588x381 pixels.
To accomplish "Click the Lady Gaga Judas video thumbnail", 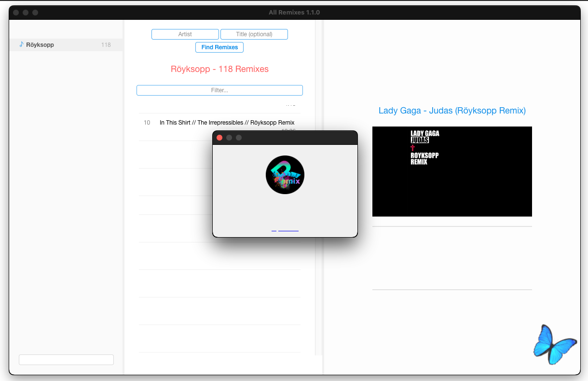I will point(452,171).
